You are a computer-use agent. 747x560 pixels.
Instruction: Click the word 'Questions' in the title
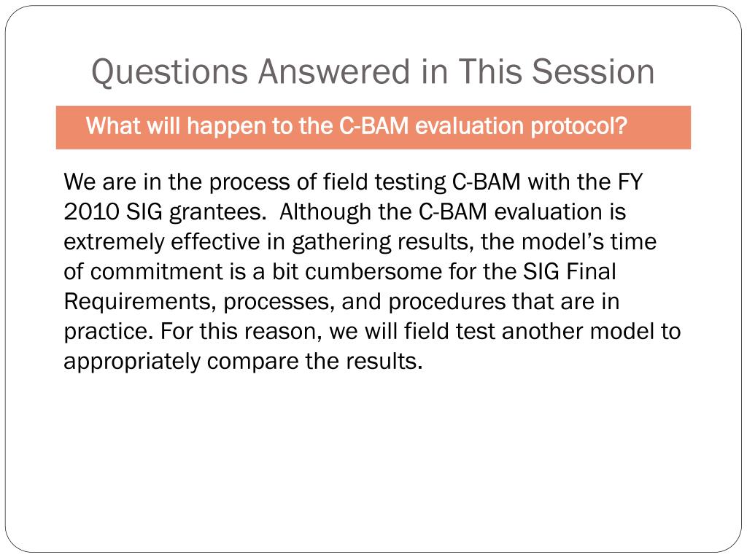tap(169, 73)
